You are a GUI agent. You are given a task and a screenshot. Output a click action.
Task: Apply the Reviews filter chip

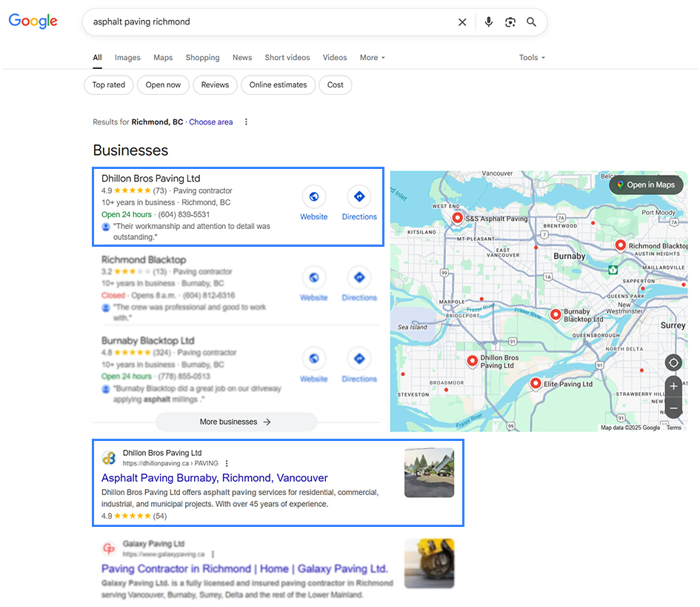(x=215, y=85)
